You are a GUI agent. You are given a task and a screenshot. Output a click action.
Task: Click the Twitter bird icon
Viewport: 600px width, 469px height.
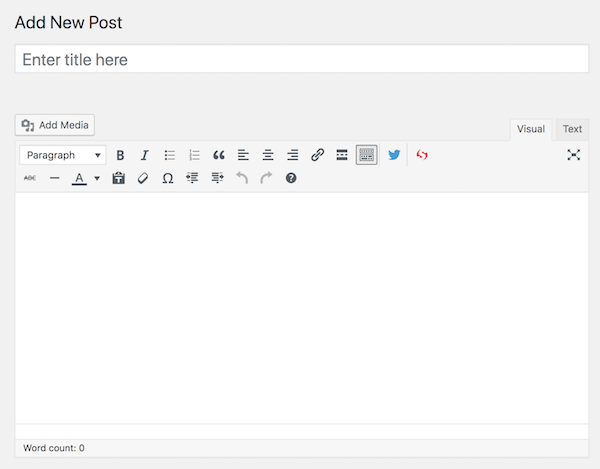coord(394,155)
